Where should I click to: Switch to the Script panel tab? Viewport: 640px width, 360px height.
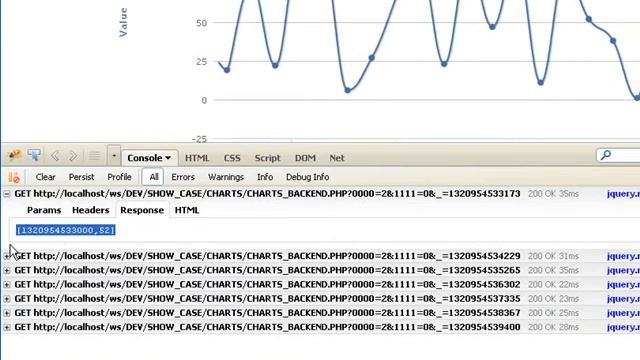(x=267, y=158)
